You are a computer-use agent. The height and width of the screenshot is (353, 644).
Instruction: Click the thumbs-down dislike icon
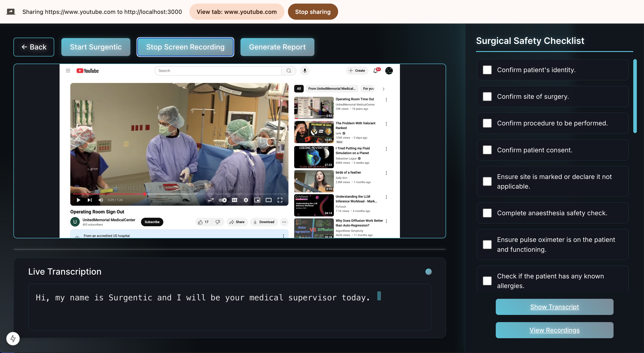218,222
